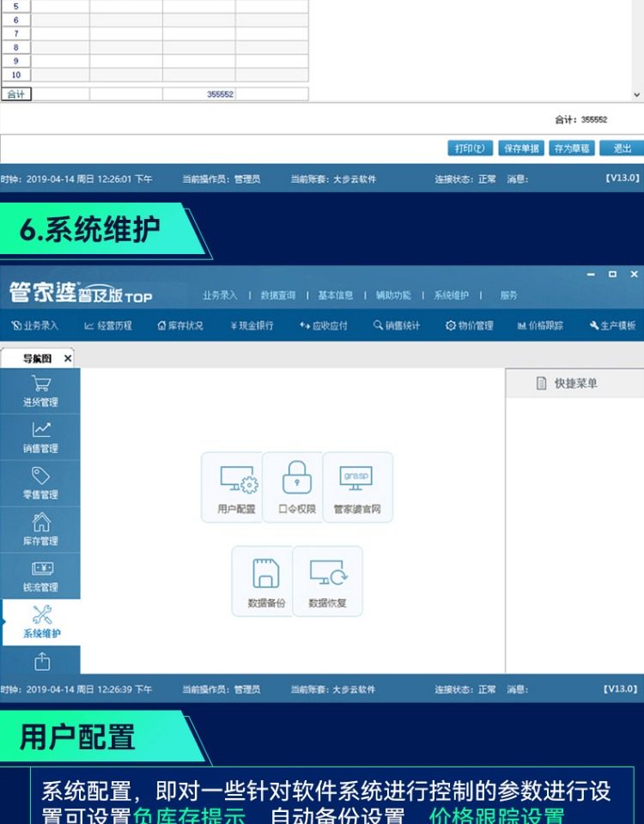This screenshot has height=824, width=644.
Task: Select 零售管理 in the sidebar
Action: coord(40,483)
